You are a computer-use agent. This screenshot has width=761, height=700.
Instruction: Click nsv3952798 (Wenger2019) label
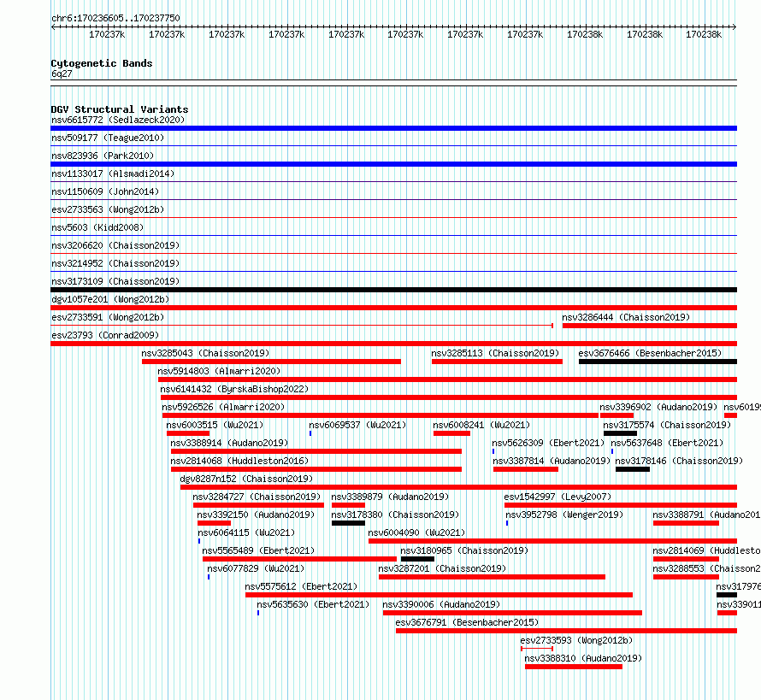click(x=564, y=515)
